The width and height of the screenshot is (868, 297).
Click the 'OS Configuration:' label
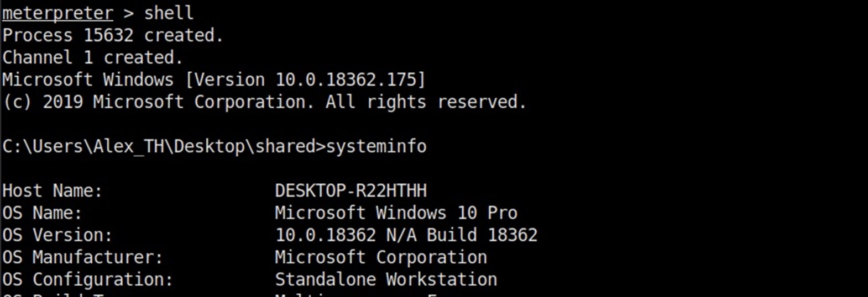87,279
